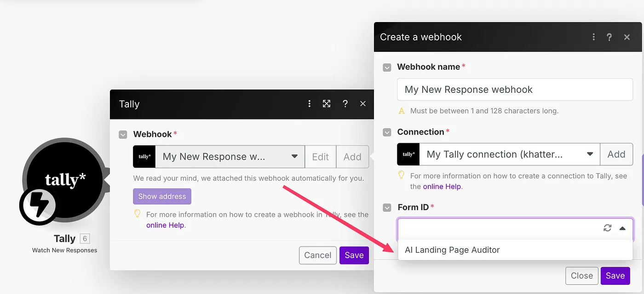The width and height of the screenshot is (644, 294).
Task: Click the Watch New Responses label
Action: tap(65, 250)
